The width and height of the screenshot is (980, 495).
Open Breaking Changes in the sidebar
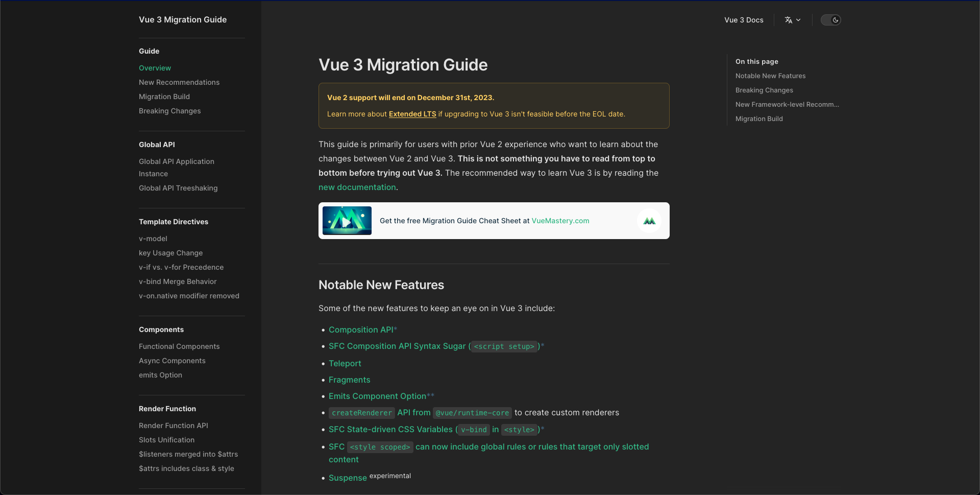point(169,111)
